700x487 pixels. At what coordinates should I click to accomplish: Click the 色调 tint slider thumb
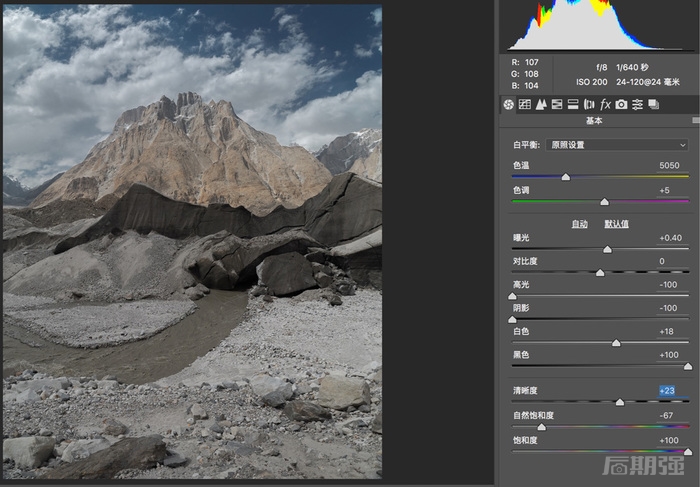(x=604, y=202)
